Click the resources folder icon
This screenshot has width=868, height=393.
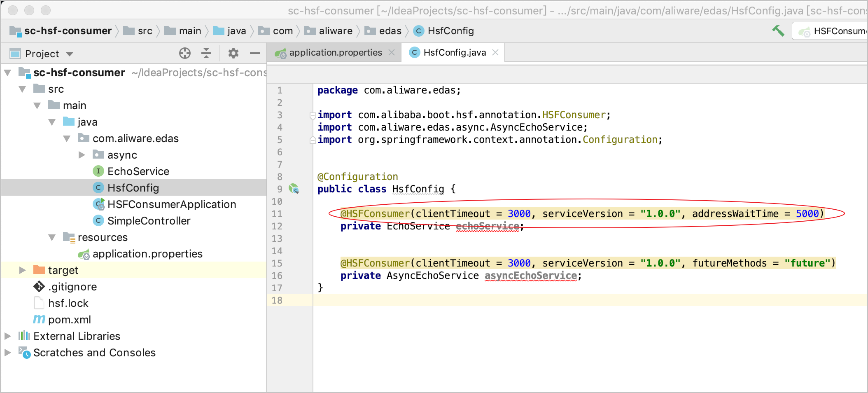click(x=69, y=237)
